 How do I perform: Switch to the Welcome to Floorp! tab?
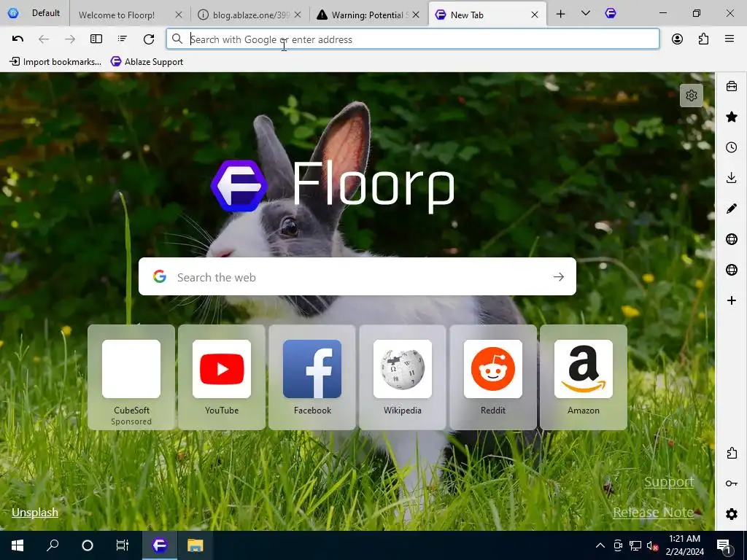(x=128, y=15)
